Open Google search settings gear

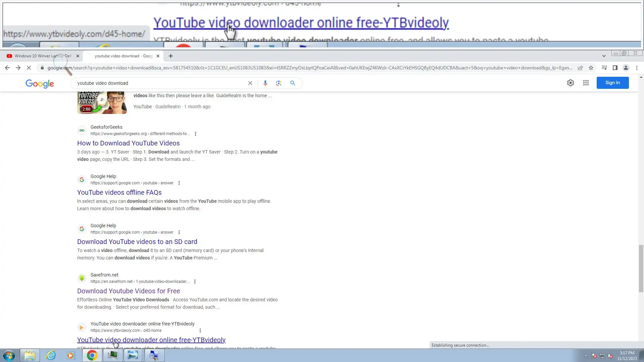pyautogui.click(x=570, y=83)
